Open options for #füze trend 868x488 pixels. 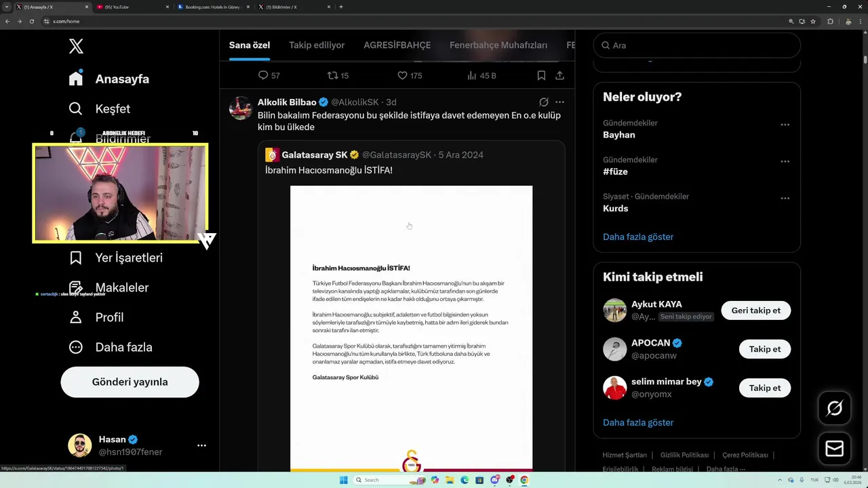coord(785,161)
